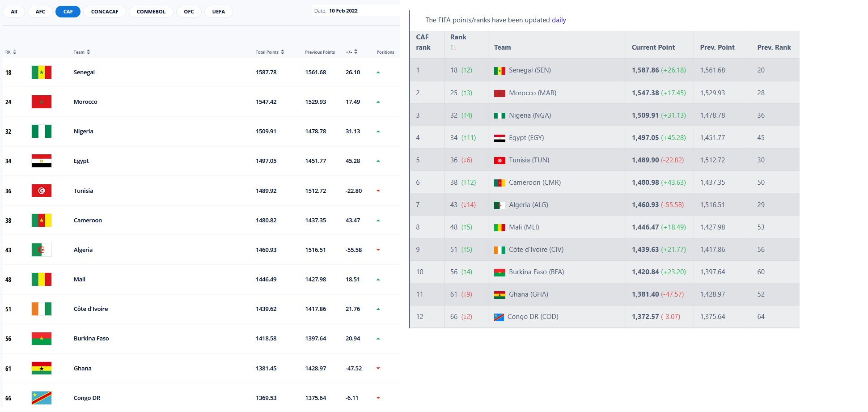This screenshot has width=868, height=412.
Task: Select Senegal total points 1587.78
Action: [266, 72]
